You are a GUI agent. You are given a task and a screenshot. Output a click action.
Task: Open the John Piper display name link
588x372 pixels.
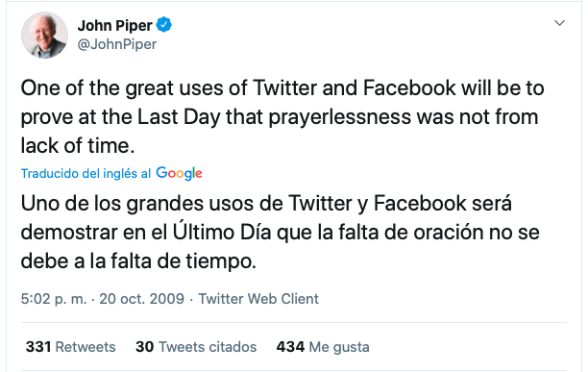tap(114, 26)
